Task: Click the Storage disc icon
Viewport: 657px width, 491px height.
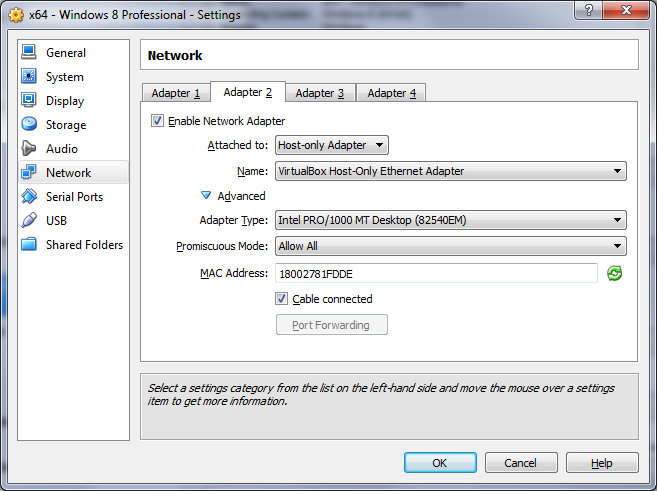Action: 28,124
